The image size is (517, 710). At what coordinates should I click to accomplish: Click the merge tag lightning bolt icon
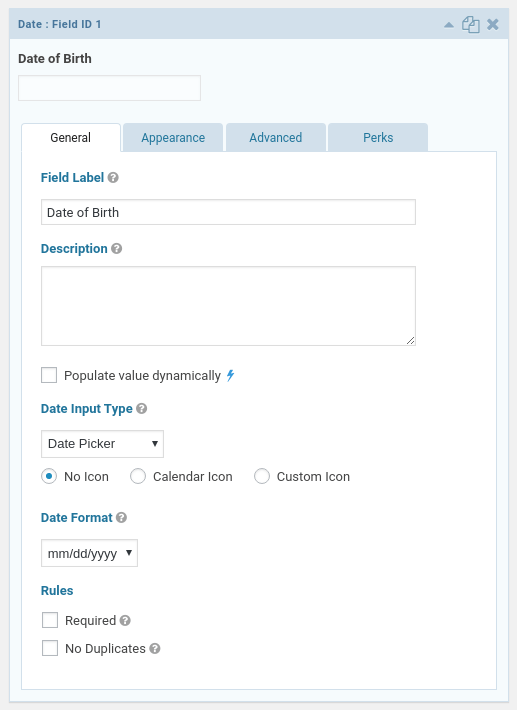(230, 375)
